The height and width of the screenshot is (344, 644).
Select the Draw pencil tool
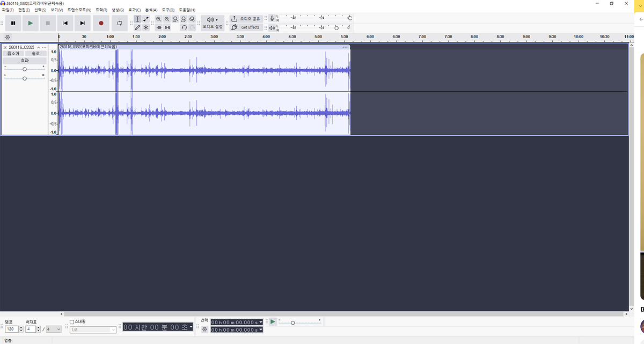click(x=137, y=27)
